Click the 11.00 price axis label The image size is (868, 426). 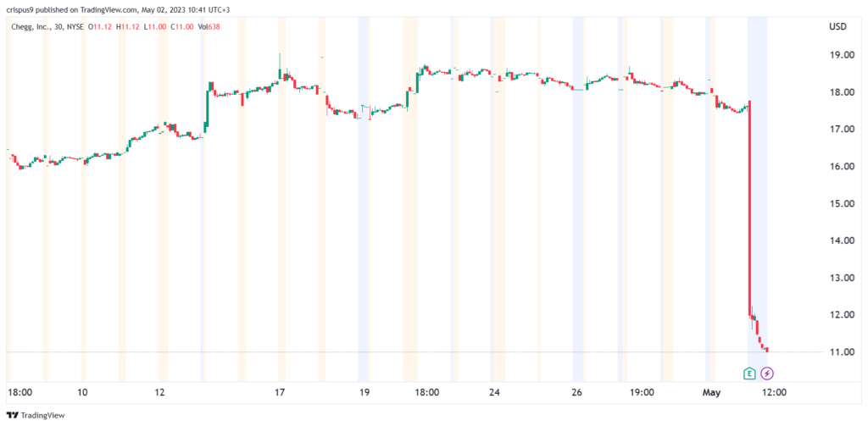[840, 352]
